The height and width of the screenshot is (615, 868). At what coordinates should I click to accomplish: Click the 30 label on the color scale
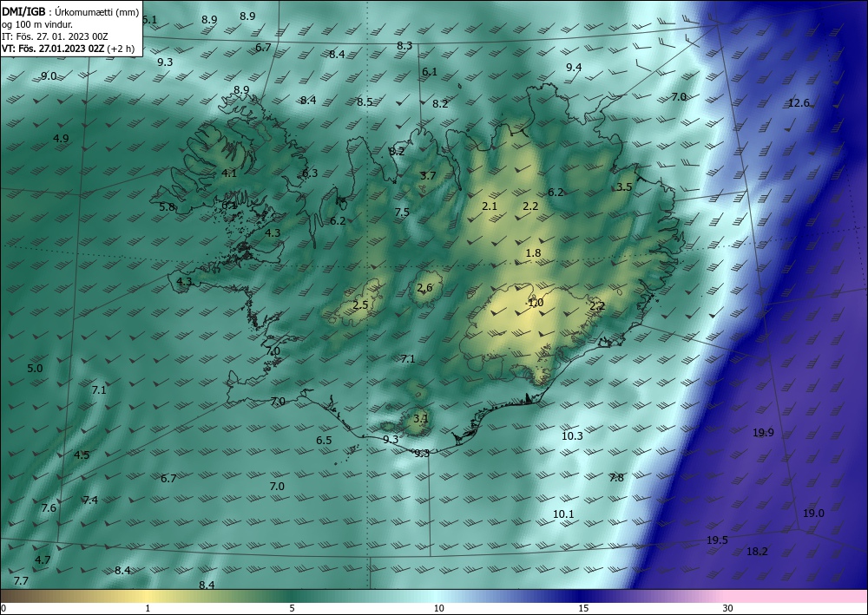(x=728, y=609)
